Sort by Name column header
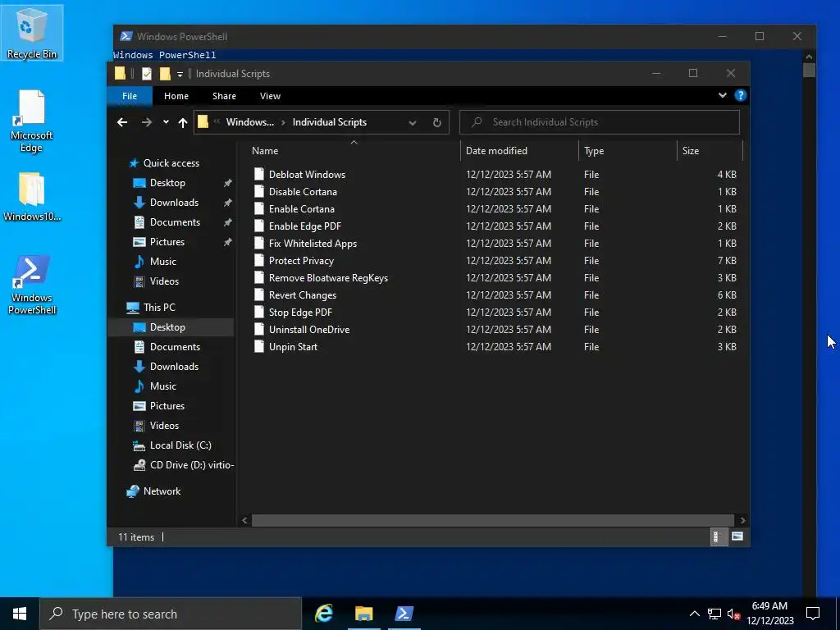840x630 pixels. (x=354, y=151)
